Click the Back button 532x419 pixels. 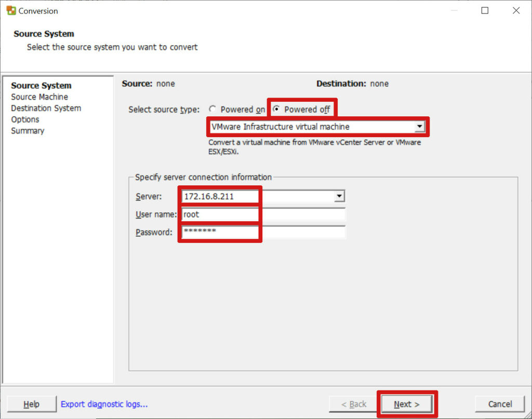coord(353,404)
